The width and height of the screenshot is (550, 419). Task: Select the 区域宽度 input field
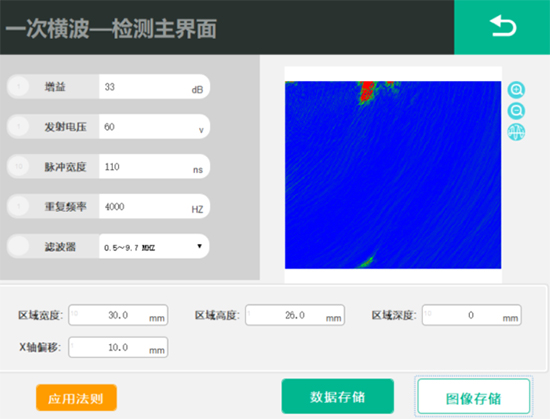pos(118,315)
